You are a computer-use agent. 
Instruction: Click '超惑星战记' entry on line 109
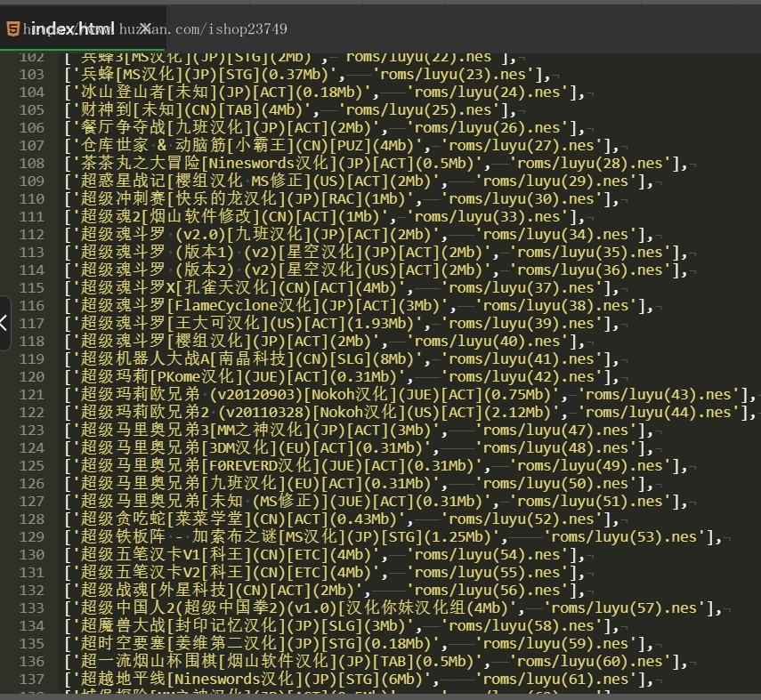click(x=124, y=181)
